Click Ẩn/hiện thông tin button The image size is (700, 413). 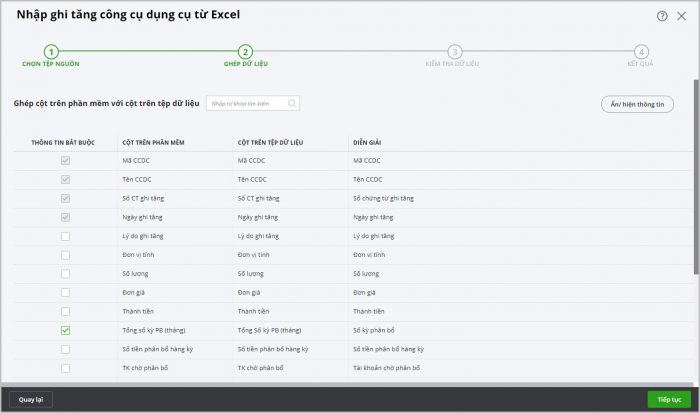(637, 104)
